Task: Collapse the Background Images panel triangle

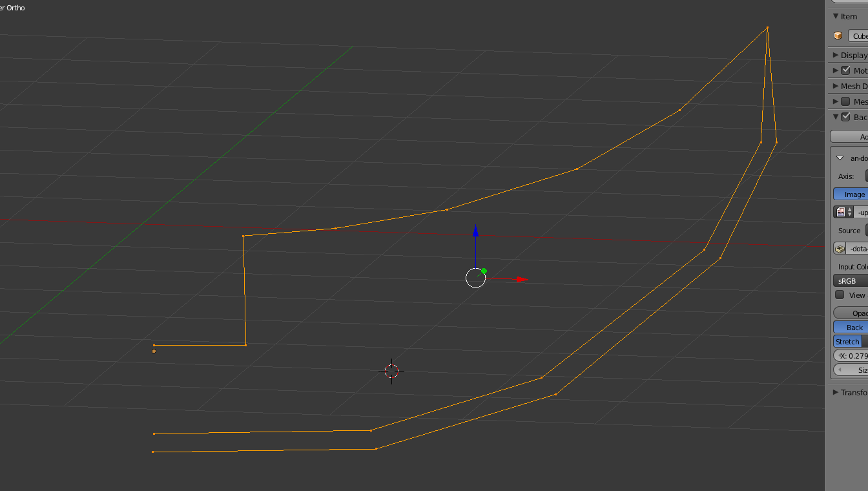Action: [x=836, y=117]
